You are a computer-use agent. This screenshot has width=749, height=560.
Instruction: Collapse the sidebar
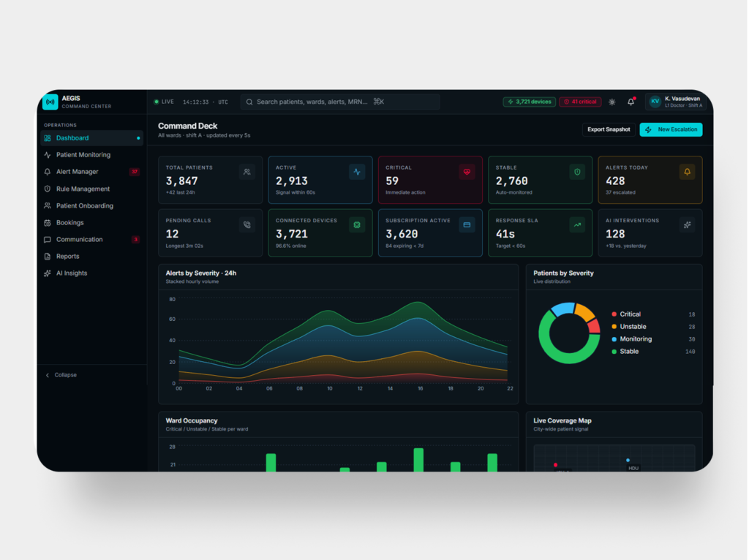pos(61,375)
